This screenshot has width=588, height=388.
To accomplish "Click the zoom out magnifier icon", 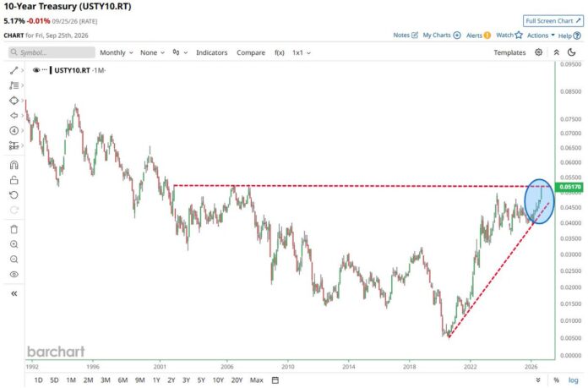I will (x=14, y=260).
